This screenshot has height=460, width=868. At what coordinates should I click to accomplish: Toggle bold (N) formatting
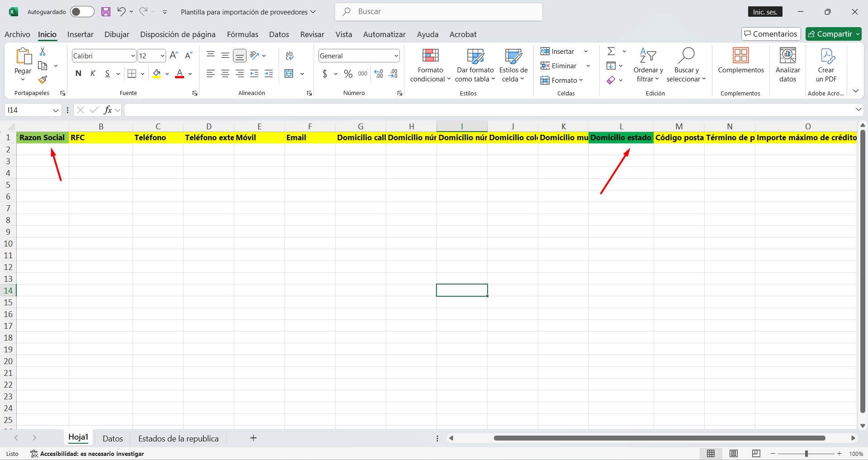[78, 74]
